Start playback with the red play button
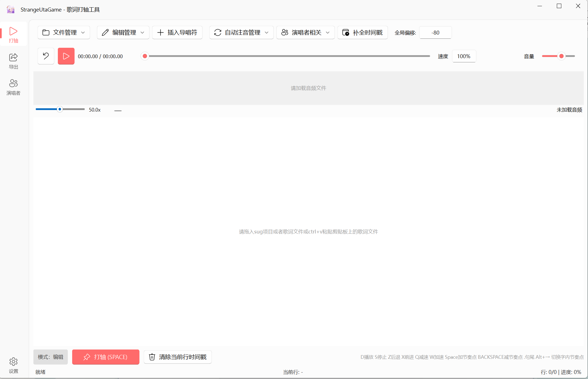Viewport: 588px width, 379px height. (66, 56)
